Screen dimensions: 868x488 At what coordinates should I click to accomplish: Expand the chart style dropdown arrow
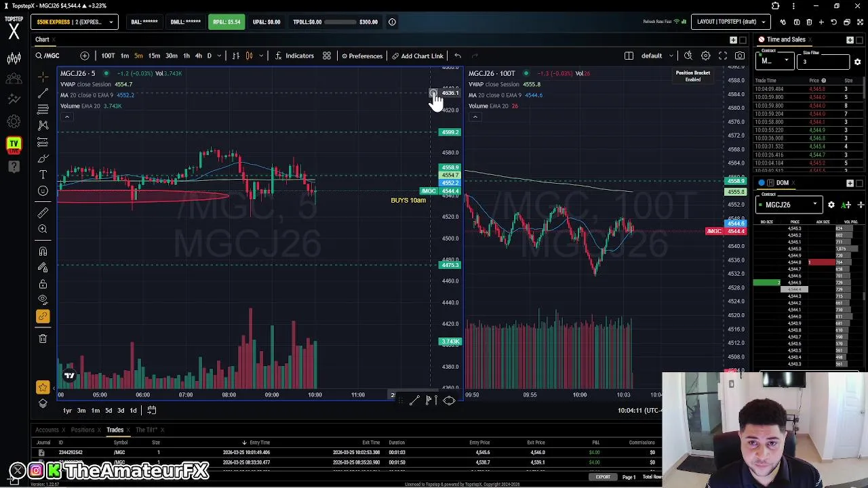[262, 56]
